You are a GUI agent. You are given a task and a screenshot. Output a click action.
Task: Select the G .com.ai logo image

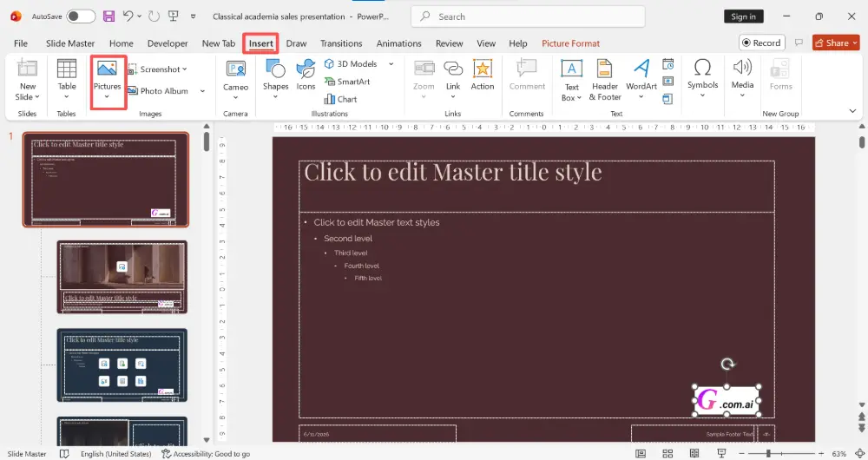tap(727, 400)
